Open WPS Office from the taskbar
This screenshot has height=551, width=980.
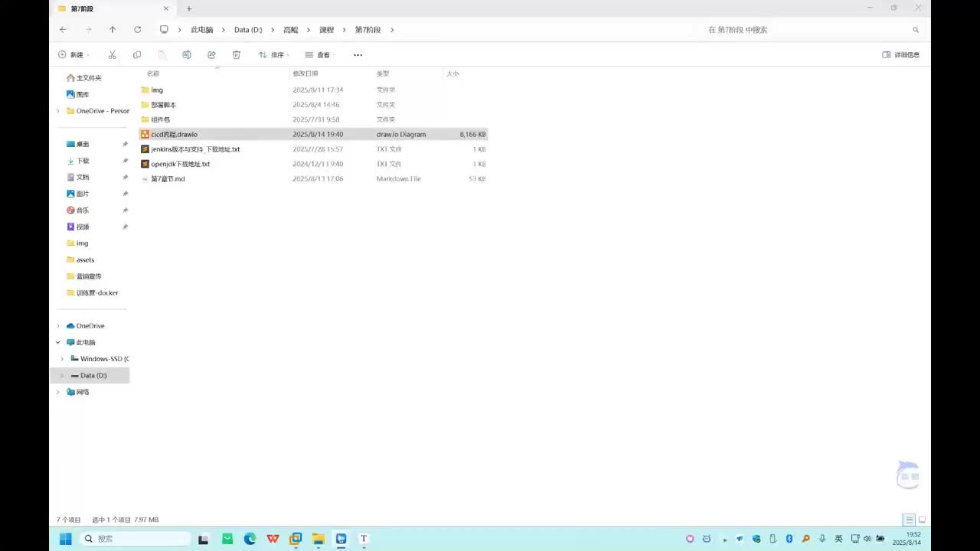(x=273, y=539)
